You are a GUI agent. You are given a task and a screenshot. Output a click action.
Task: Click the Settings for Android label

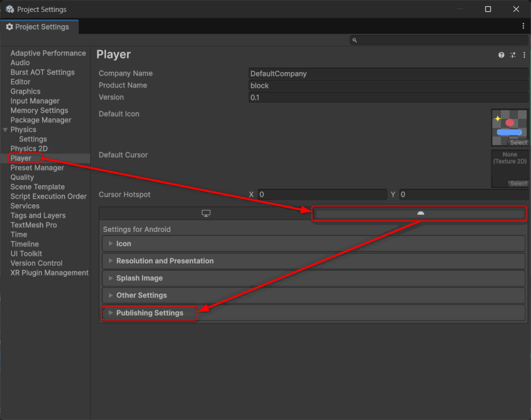point(136,229)
